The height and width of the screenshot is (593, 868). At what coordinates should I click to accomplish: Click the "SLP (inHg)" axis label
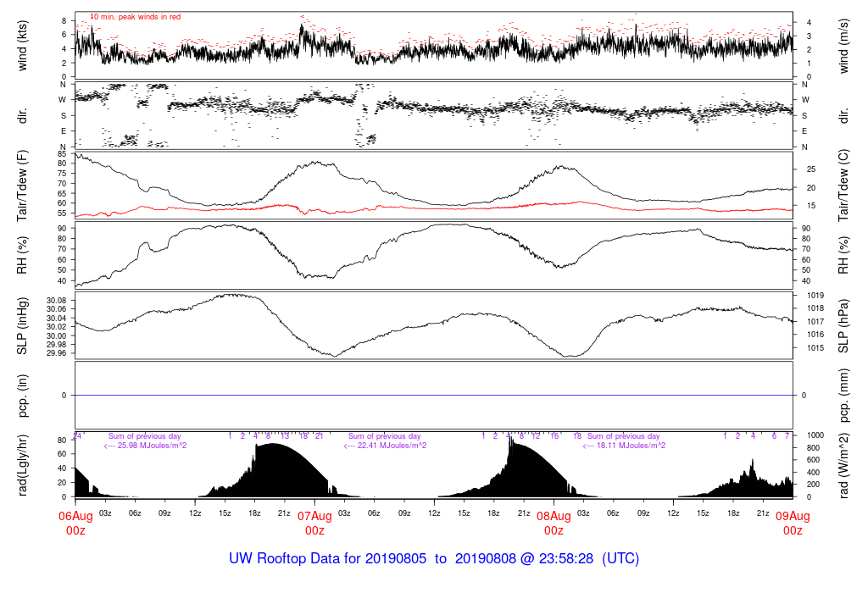pos(23,326)
